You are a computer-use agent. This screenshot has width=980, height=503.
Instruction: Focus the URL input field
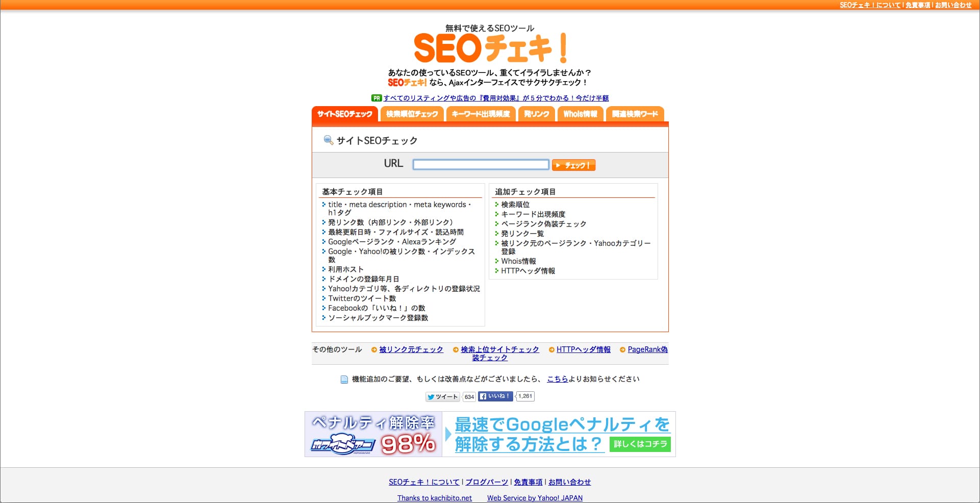tap(481, 164)
